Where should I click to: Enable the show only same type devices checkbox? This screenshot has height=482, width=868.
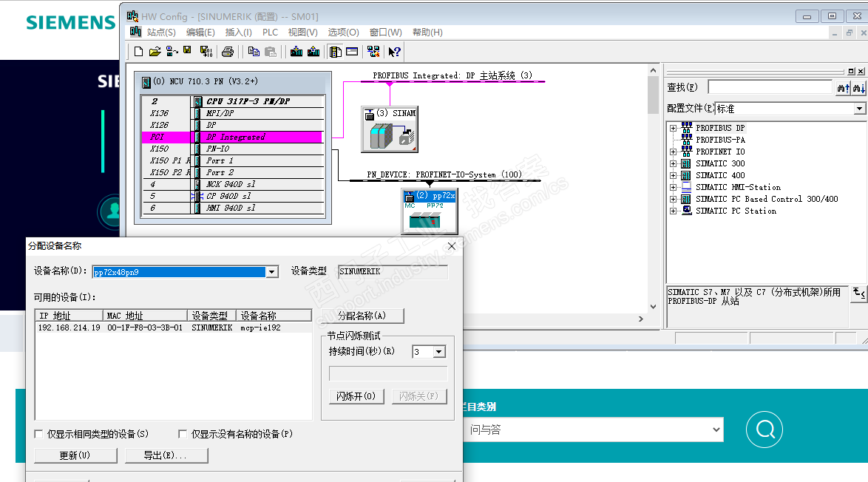[38, 435]
